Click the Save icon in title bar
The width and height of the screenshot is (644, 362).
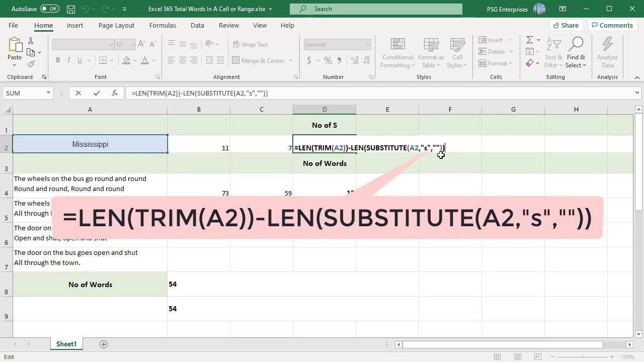[x=71, y=9]
